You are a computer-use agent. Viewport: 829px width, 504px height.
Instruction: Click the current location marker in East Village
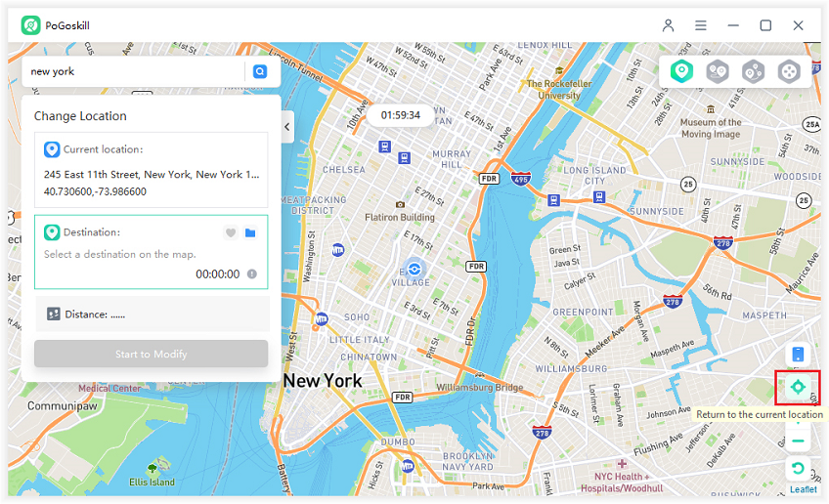[414, 269]
